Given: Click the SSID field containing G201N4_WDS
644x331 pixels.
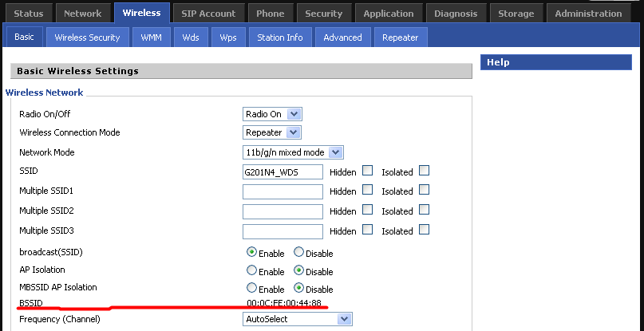Looking at the screenshot, I should click(282, 171).
